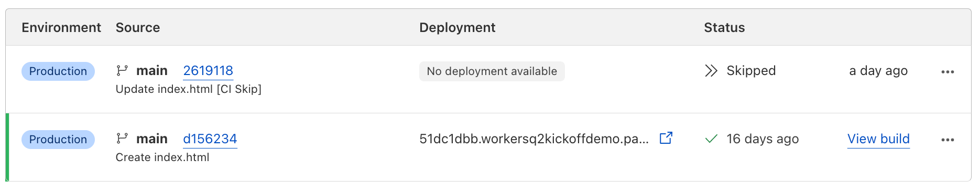The image size is (980, 191).
Task: Click commit message Update index.html [CI Skip]
Action: [x=189, y=89]
